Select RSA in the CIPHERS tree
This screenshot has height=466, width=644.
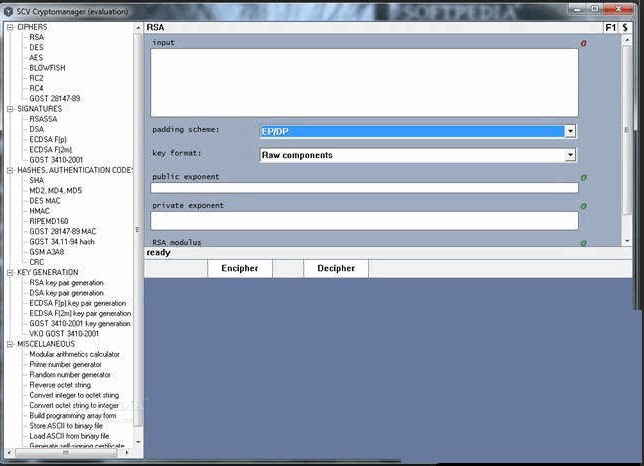point(37,37)
